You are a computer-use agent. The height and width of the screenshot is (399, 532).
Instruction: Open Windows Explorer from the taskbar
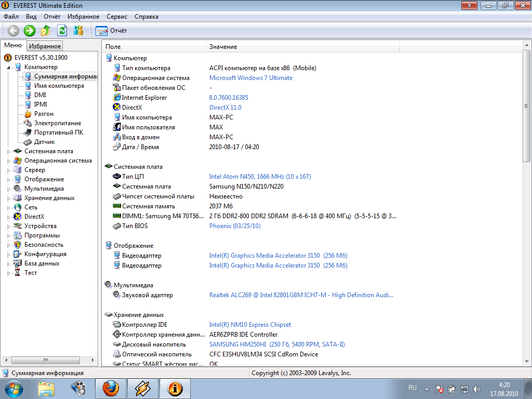tap(46, 389)
